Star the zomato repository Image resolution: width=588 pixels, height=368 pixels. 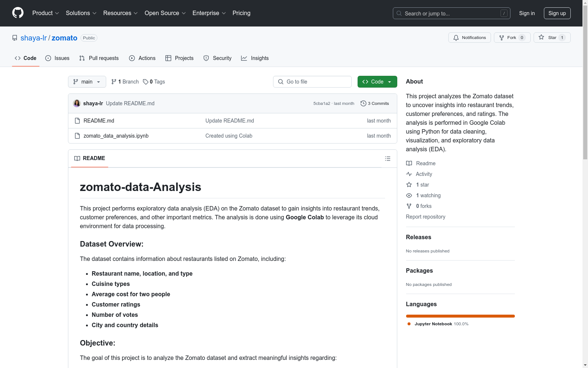click(552, 38)
